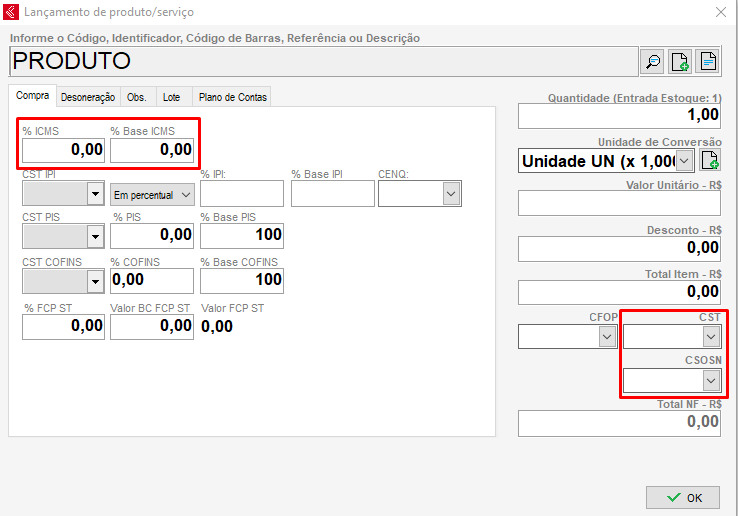Expand the Unidade de Conversão dropdown
Screen dimensions: 738x516
[x=685, y=161]
